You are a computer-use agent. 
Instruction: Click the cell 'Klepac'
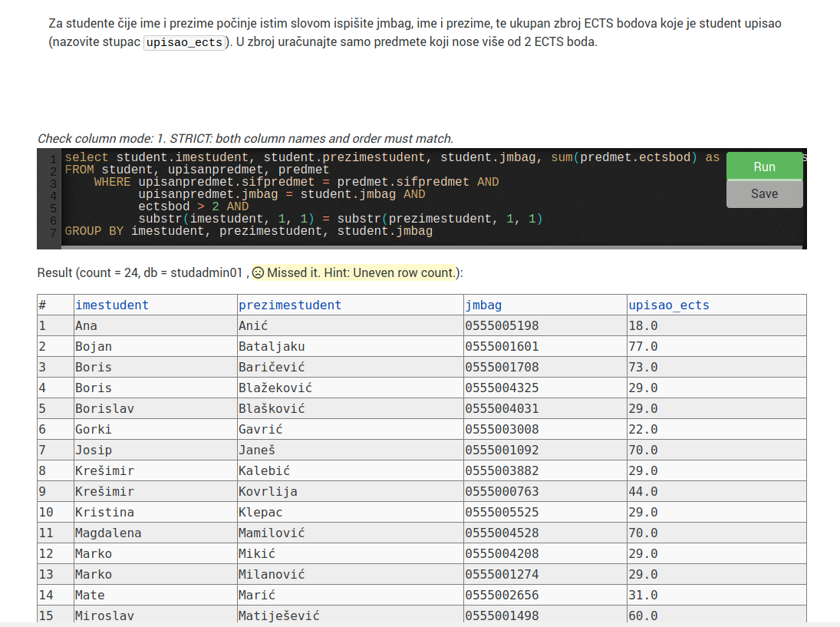point(351,513)
